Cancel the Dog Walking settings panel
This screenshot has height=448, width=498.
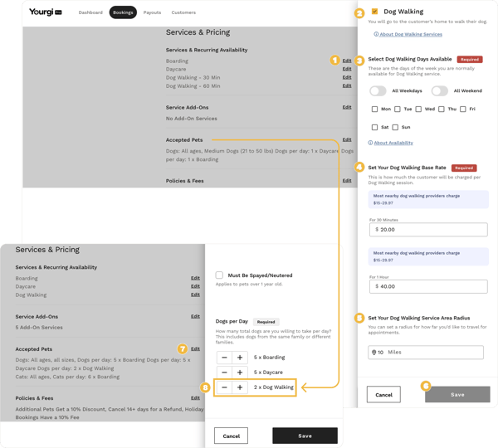383,395
